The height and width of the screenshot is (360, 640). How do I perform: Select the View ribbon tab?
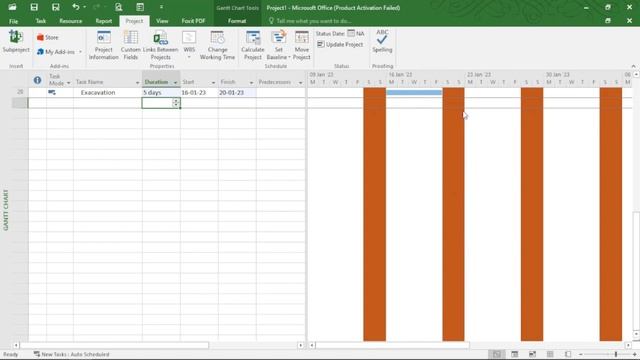pos(162,21)
